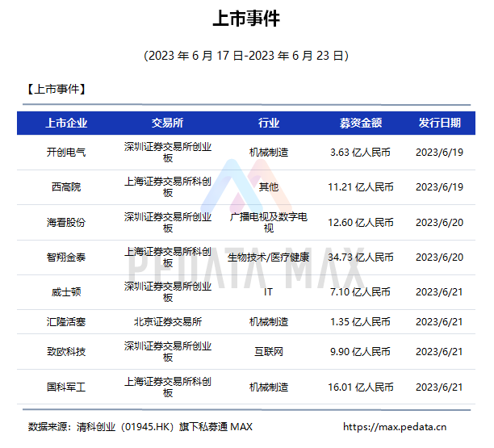The height and width of the screenshot is (448, 494).
Task: Click date 2023/6/21 in 致欧科技 row
Action: [439, 352]
